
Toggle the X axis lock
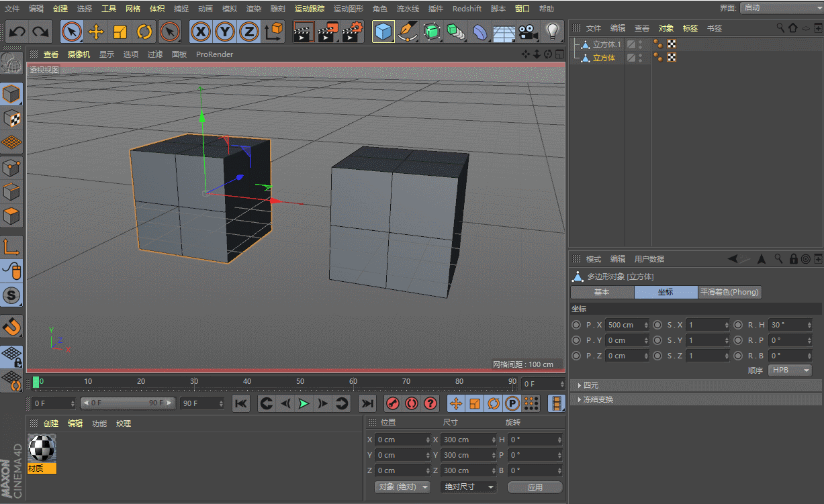click(200, 32)
